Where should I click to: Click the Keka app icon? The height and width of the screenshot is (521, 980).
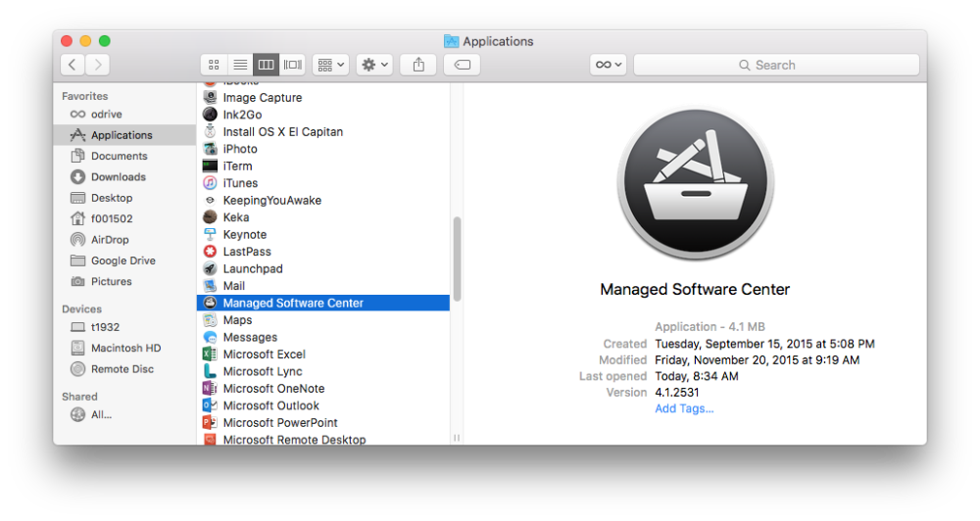210,216
